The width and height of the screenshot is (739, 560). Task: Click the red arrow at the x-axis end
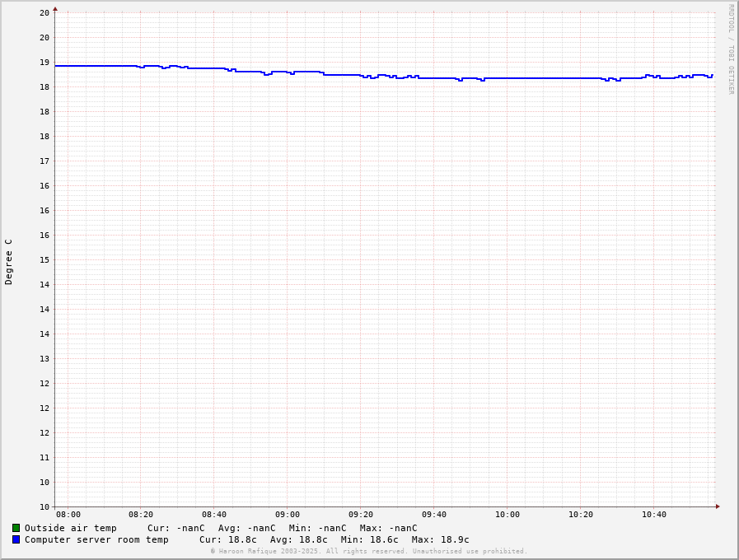click(717, 506)
